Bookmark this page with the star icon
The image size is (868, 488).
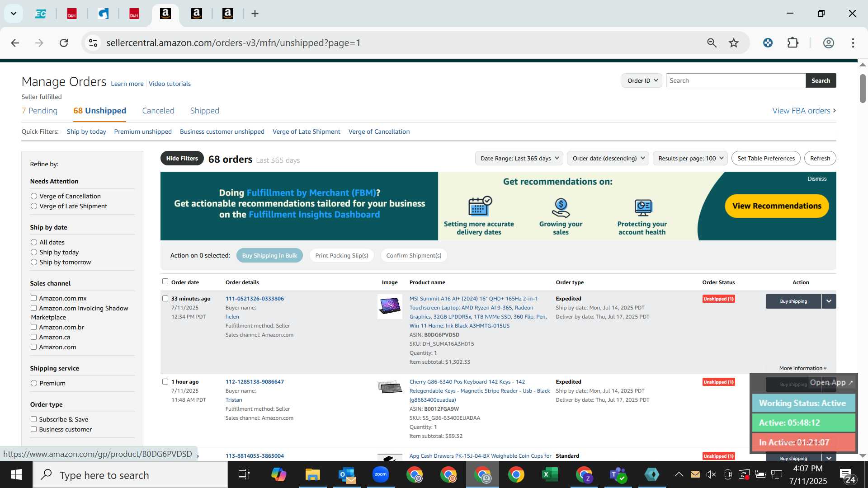[733, 43]
